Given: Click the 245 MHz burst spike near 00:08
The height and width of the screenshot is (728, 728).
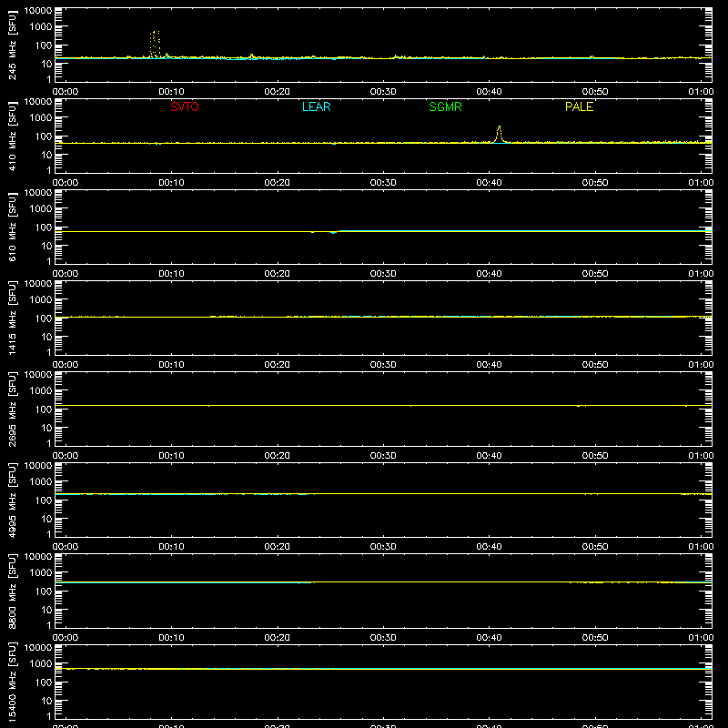Looking at the screenshot, I should pos(155,45).
